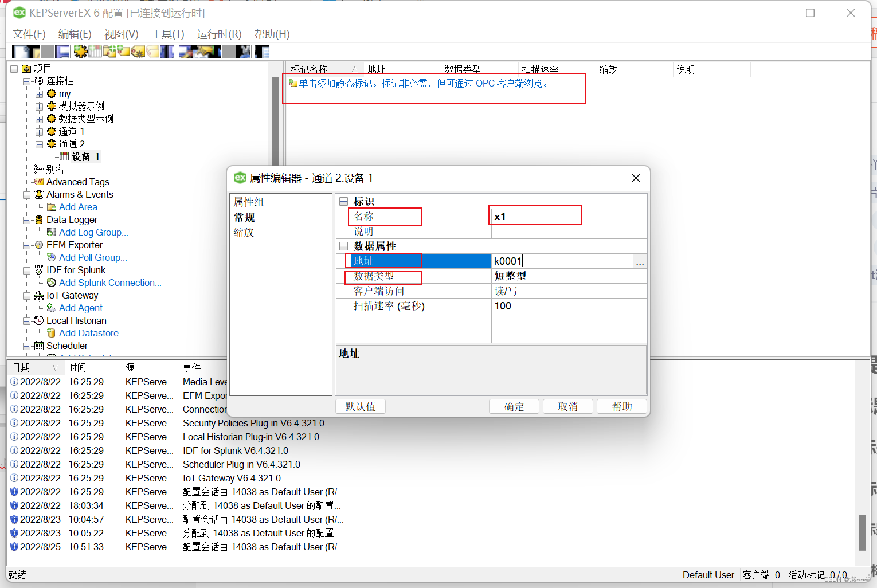
Task: Click the Alarms & Events bell icon
Action: point(39,194)
